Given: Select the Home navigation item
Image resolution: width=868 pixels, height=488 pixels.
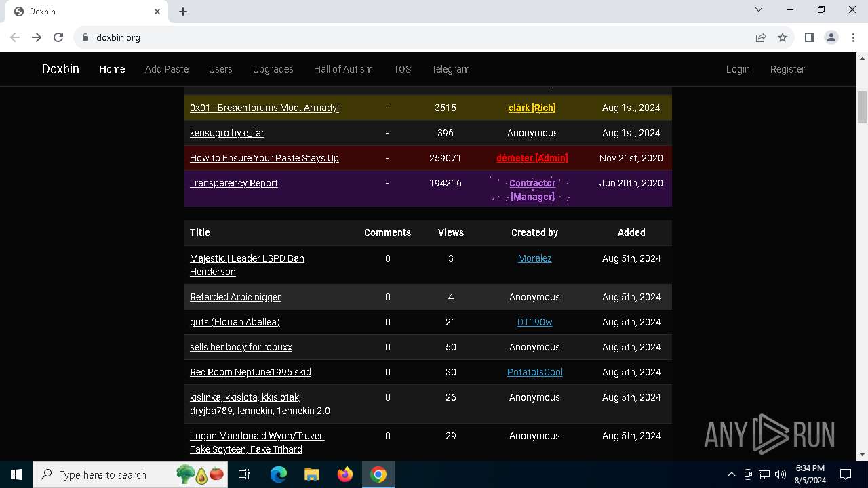Looking at the screenshot, I should click(x=112, y=69).
